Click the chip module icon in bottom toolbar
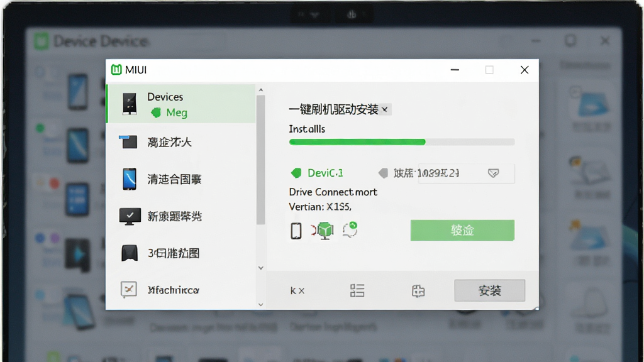Screen dimensions: 644x362 418,291
